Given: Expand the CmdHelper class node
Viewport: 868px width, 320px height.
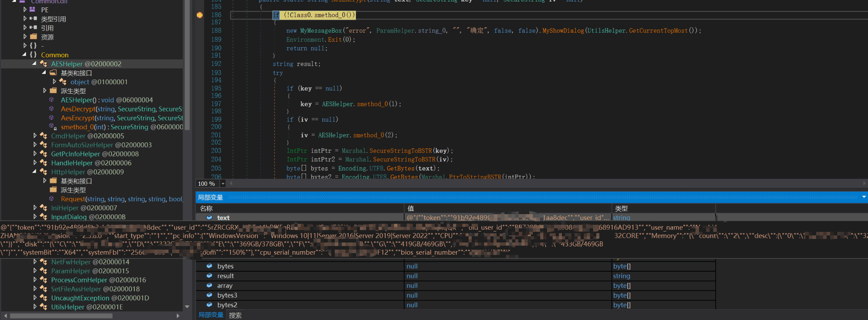Looking at the screenshot, I should coord(35,136).
